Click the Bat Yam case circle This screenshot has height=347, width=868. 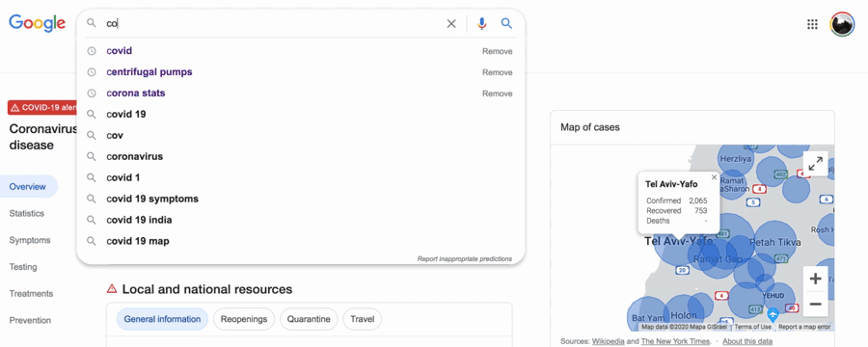tap(647, 313)
